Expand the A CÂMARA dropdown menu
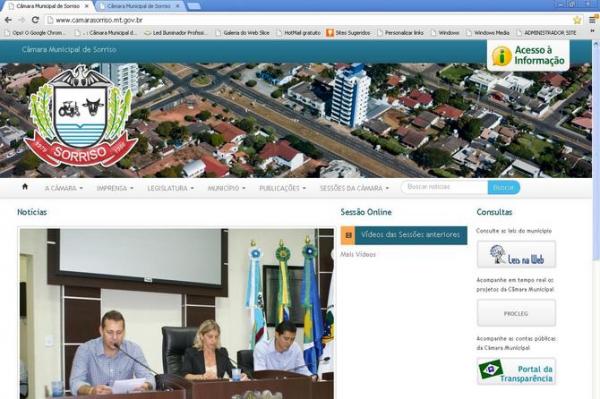 [x=64, y=188]
